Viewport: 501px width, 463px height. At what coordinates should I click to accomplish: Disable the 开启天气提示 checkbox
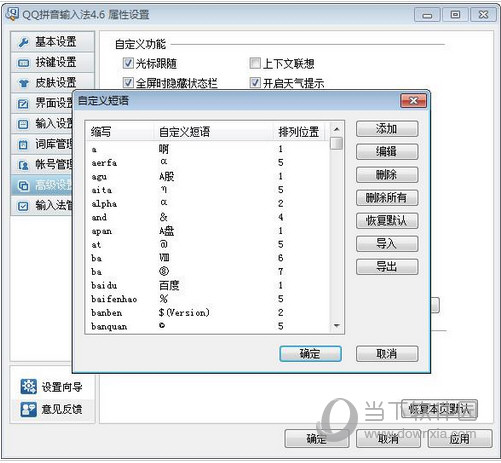pos(255,82)
